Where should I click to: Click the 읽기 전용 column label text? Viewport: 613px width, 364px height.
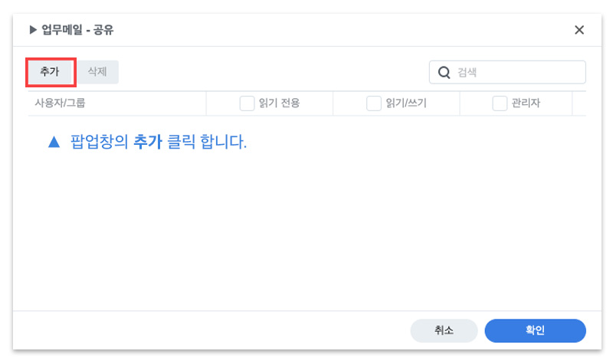[279, 103]
